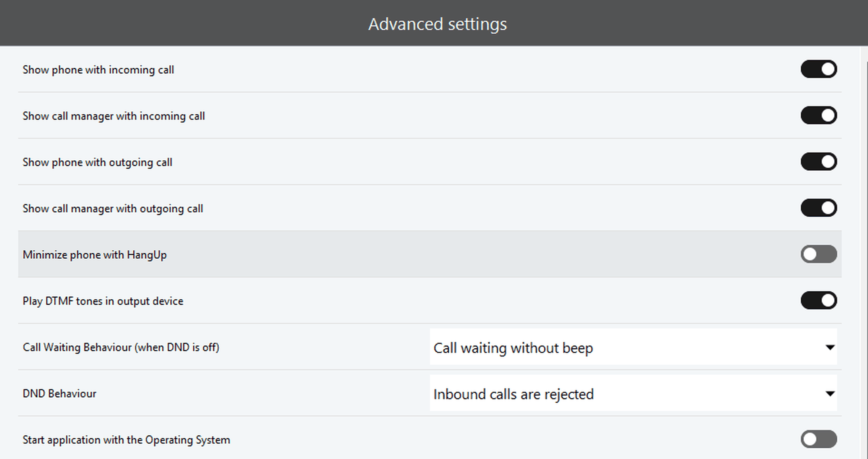Click the Advanced settings header title
The width and height of the screenshot is (868, 459).
point(437,24)
